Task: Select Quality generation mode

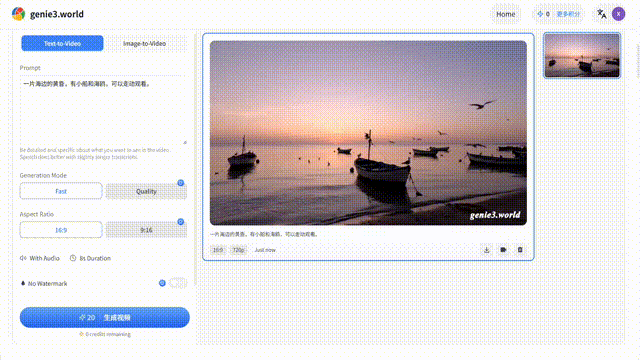Action: point(146,191)
